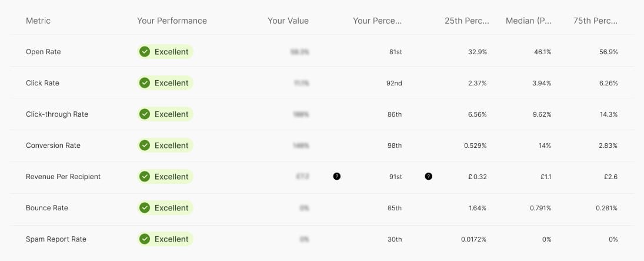The width and height of the screenshot is (644, 261).
Task: Click the Median column header
Action: click(x=528, y=21)
